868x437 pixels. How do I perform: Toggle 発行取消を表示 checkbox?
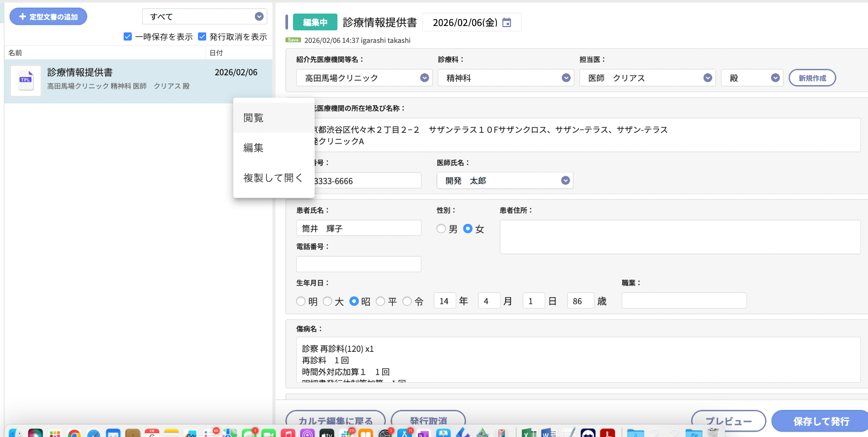[202, 37]
